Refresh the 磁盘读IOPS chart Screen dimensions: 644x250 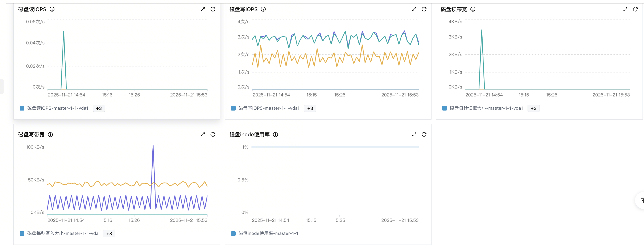[213, 9]
